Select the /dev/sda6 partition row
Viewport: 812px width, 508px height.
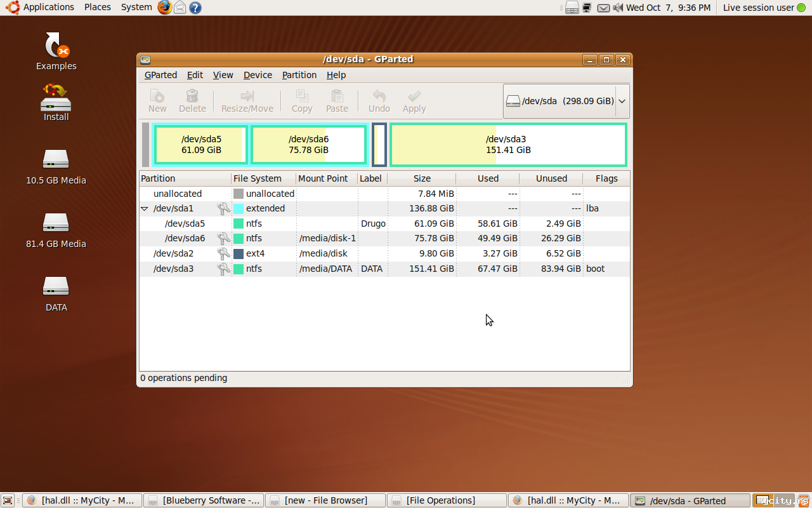pos(384,239)
